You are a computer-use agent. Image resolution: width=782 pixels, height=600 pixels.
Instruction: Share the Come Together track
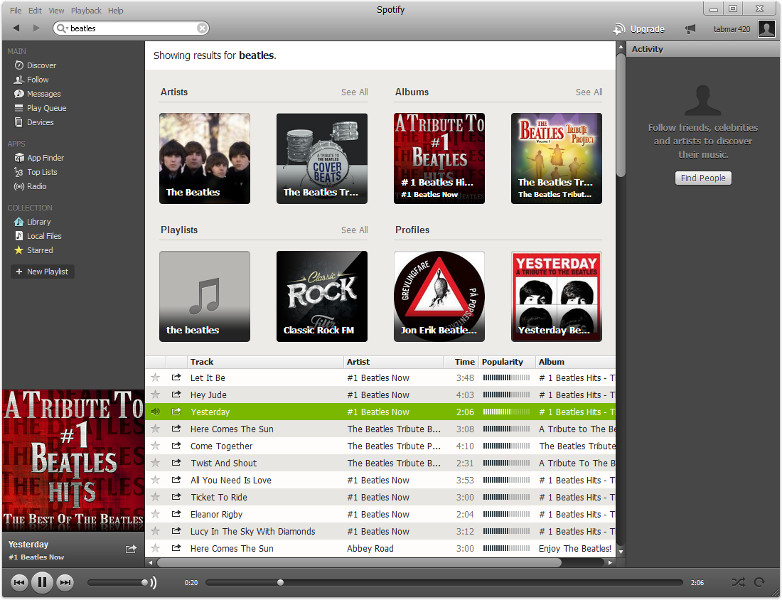(x=176, y=446)
